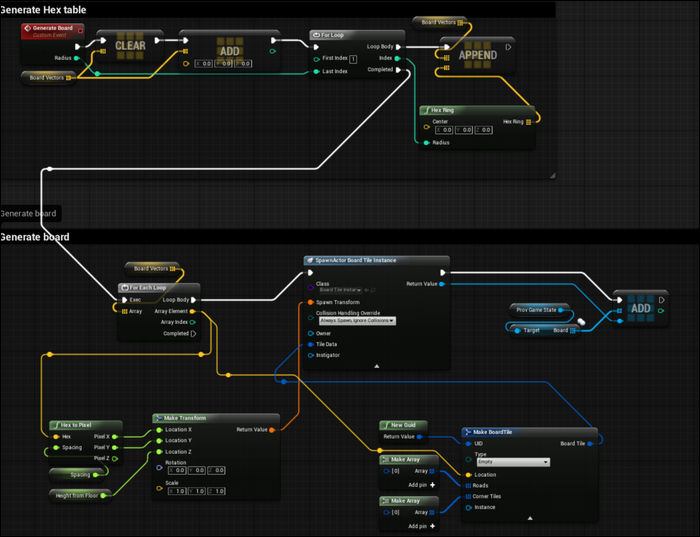Open the Type dropdown showing Empty

513,462
